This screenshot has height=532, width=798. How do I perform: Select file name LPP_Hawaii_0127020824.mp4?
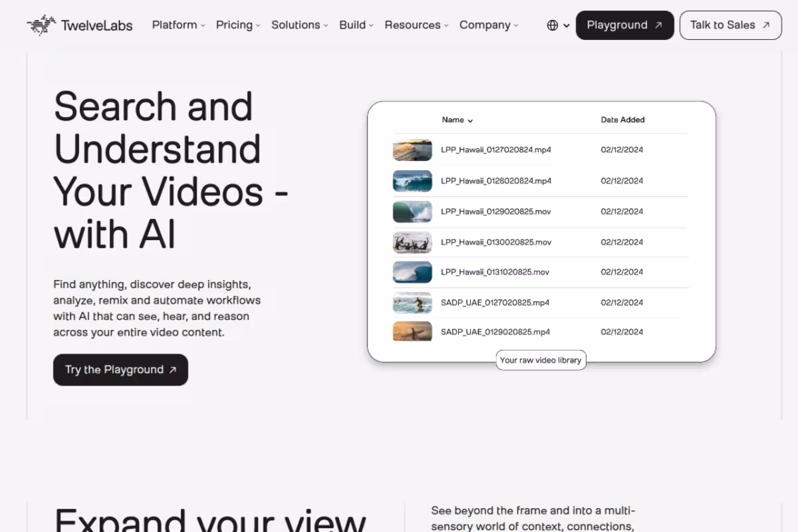pos(496,150)
